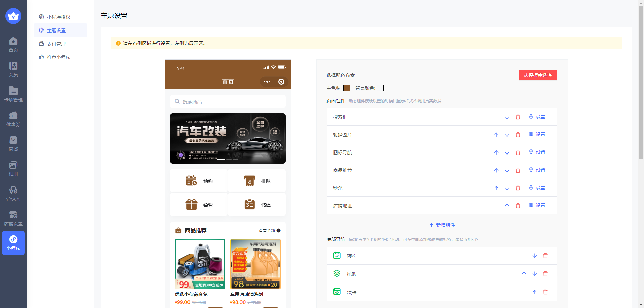Open 设置 for 商品推荐 component

coord(537,170)
